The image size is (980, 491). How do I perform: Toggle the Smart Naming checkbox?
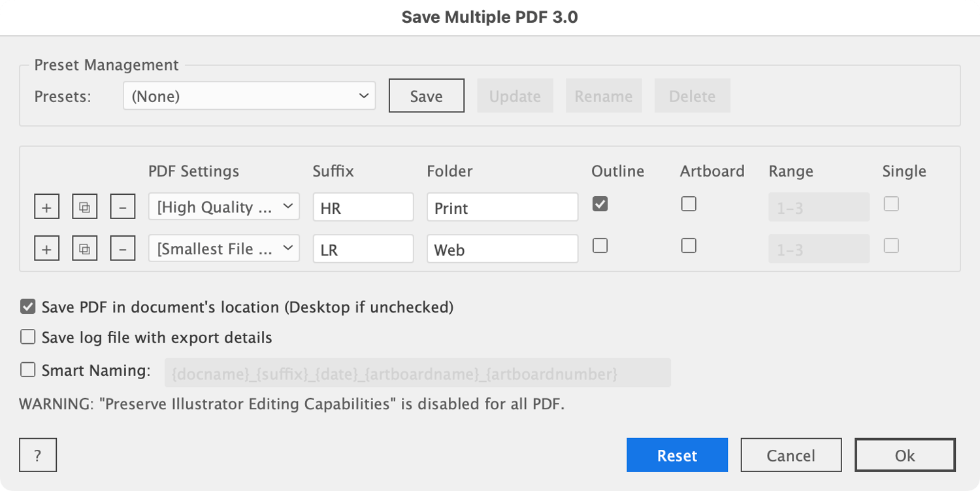coord(27,370)
